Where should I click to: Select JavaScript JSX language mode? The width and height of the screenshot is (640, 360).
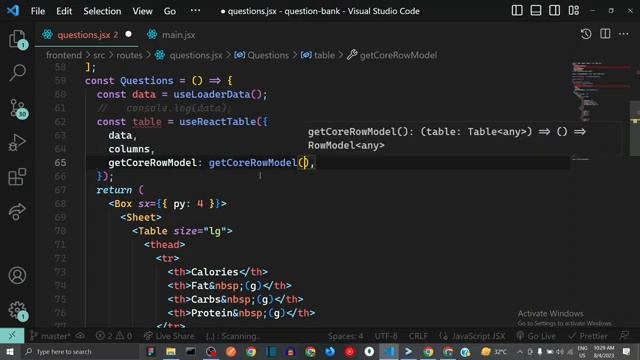point(472,336)
